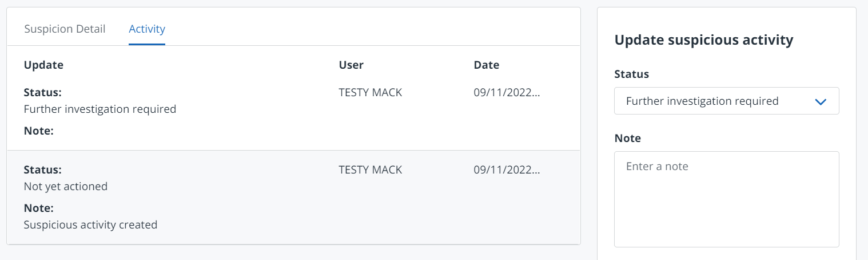Click into the Enter a note textarea

coord(726,199)
